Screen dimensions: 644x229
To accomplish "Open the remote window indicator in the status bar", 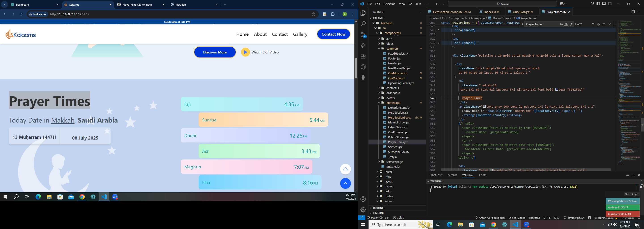I will [362, 218].
